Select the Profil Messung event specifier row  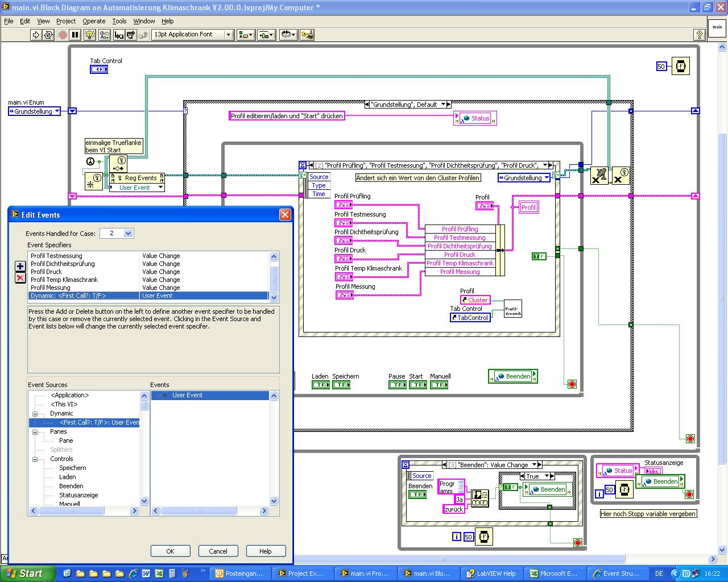pos(148,288)
